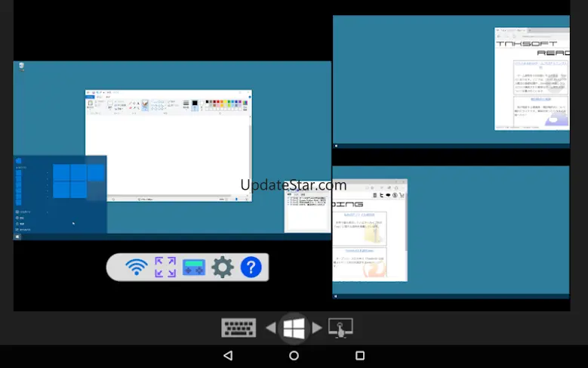Tap the round Windows logo button

coord(294,329)
